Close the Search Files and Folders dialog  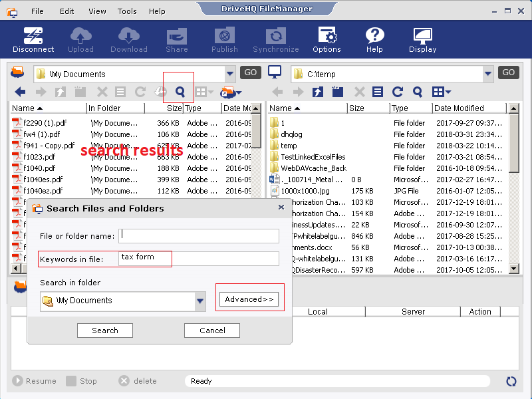click(x=281, y=207)
